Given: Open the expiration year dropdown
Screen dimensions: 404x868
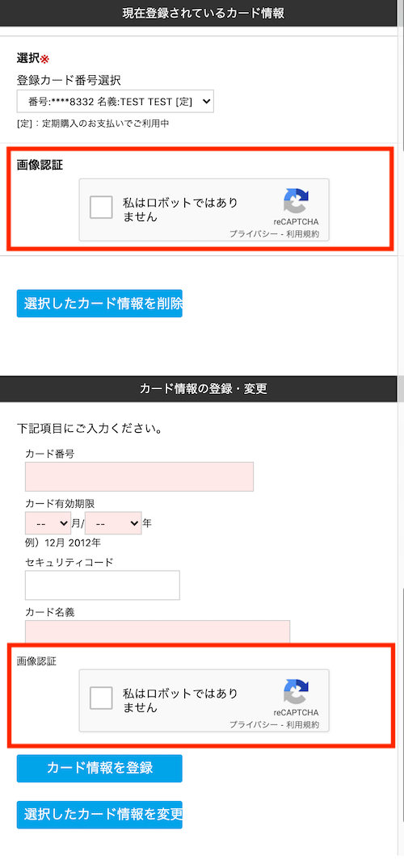Looking at the screenshot, I should click(113, 522).
